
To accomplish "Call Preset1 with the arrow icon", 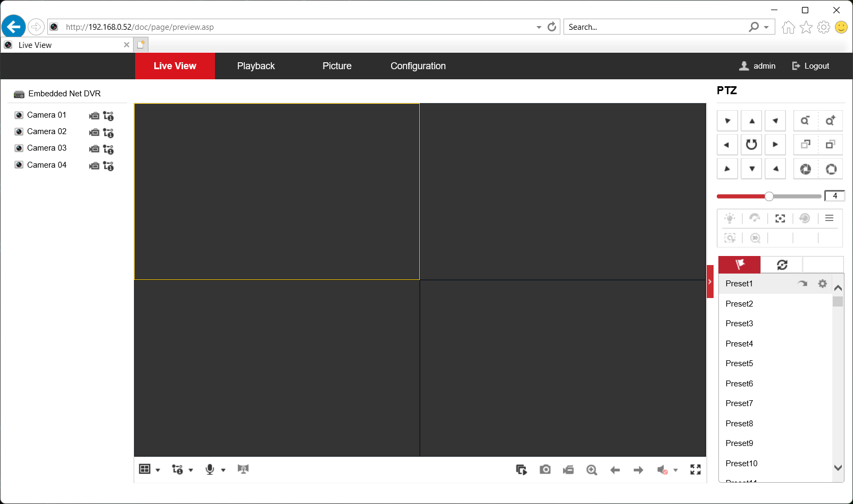I will 802,284.
